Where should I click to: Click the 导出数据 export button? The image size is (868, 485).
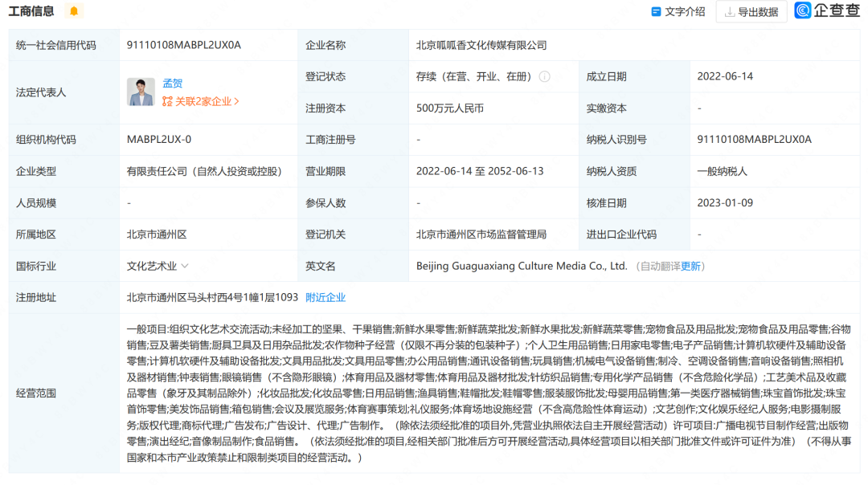tap(751, 11)
